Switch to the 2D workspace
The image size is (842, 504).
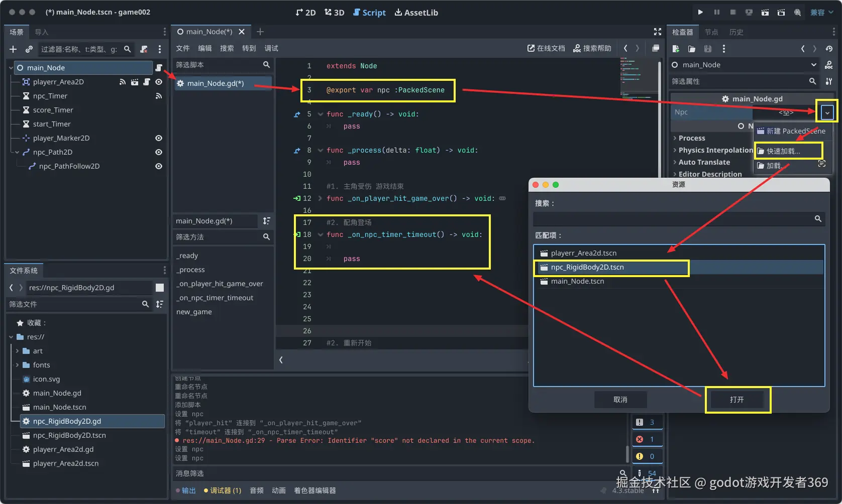tap(305, 13)
